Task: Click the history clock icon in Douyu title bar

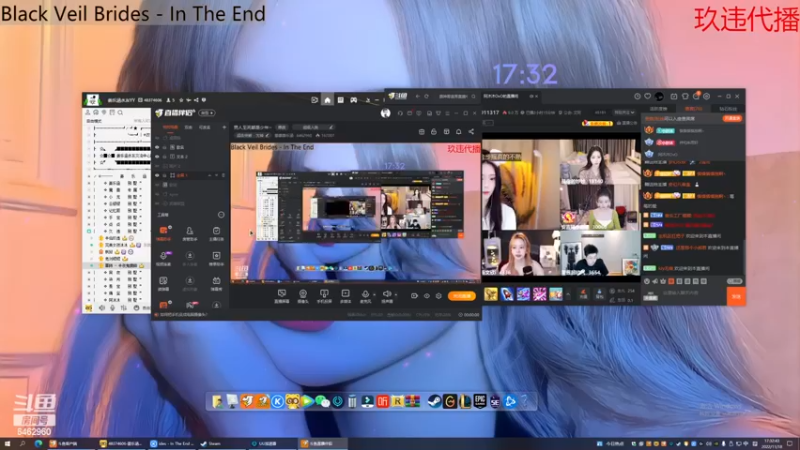Action: click(x=637, y=96)
